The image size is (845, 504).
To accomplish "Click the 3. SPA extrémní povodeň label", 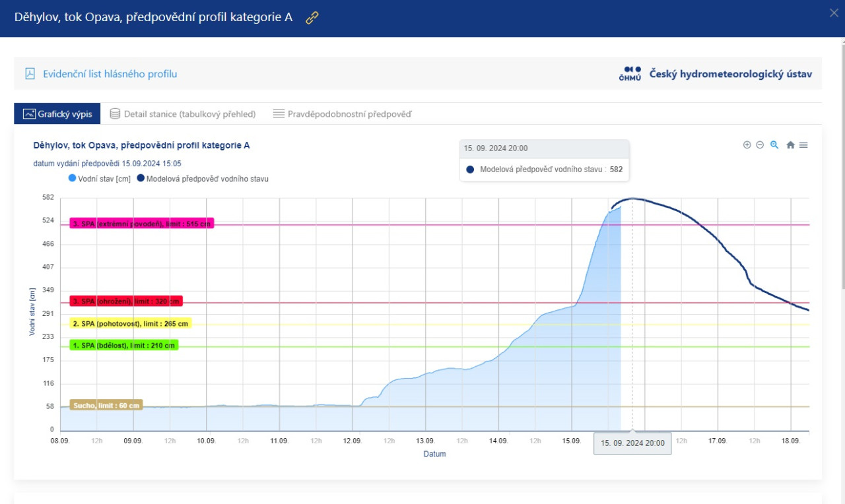I will 141,224.
